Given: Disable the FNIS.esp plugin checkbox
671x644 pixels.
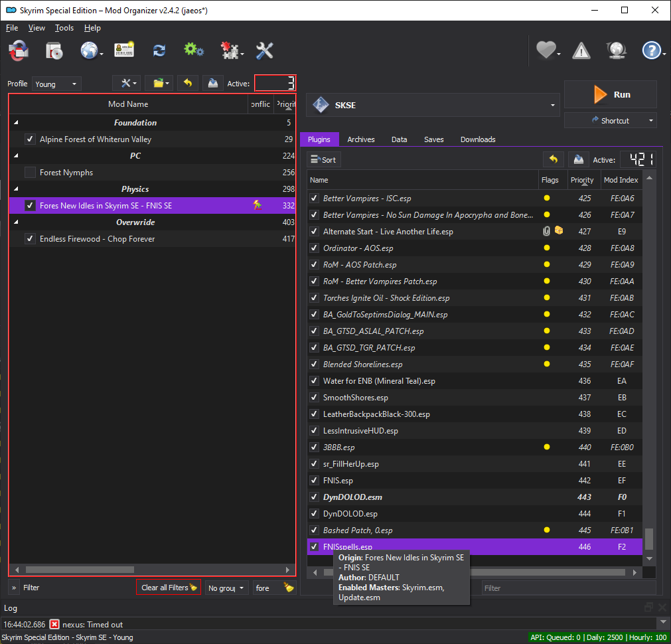Looking at the screenshot, I should pyautogui.click(x=314, y=481).
